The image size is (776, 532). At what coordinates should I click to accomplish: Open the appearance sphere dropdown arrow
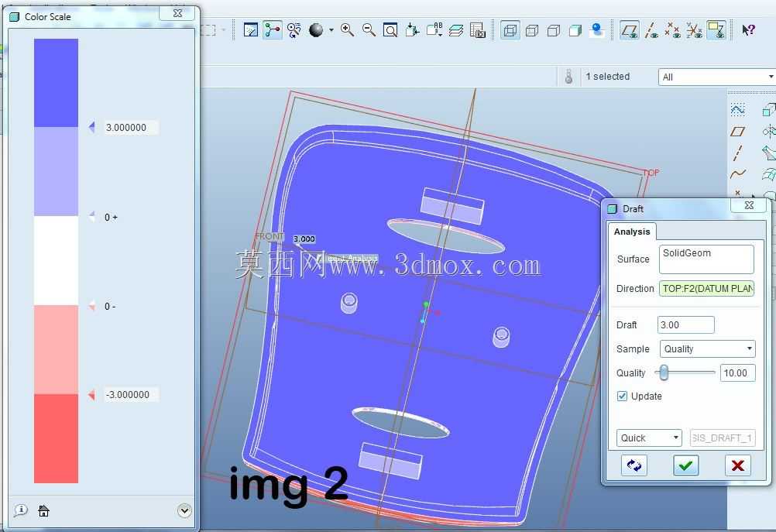pos(331,30)
